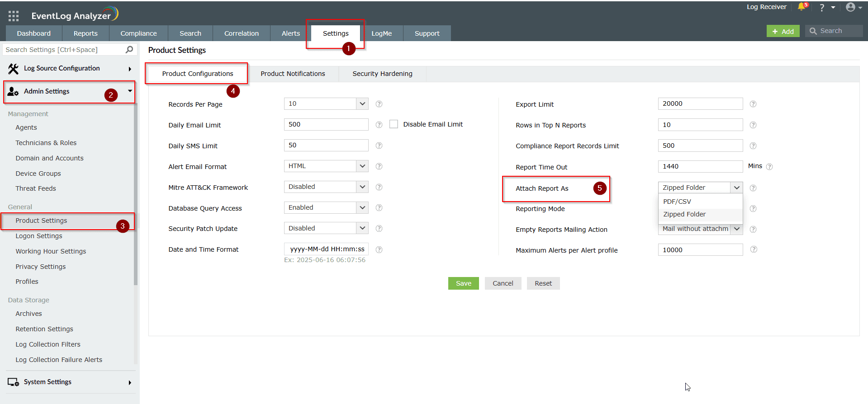This screenshot has width=868, height=404.
Task: Click the Reset button
Action: (543, 283)
